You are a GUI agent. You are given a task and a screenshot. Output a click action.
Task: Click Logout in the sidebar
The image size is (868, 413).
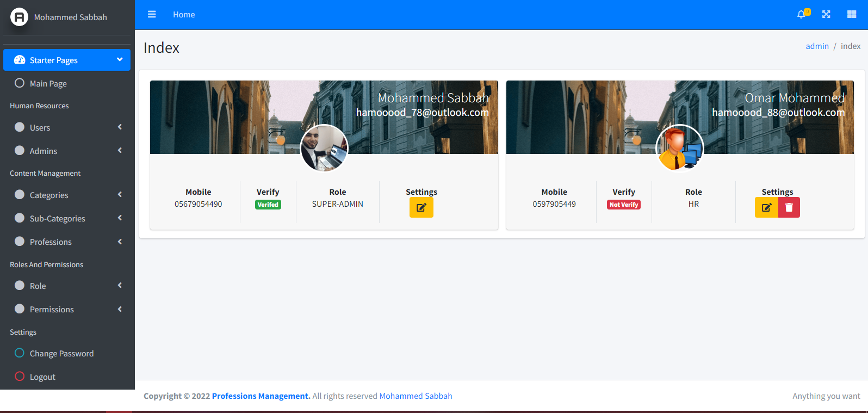pos(42,377)
